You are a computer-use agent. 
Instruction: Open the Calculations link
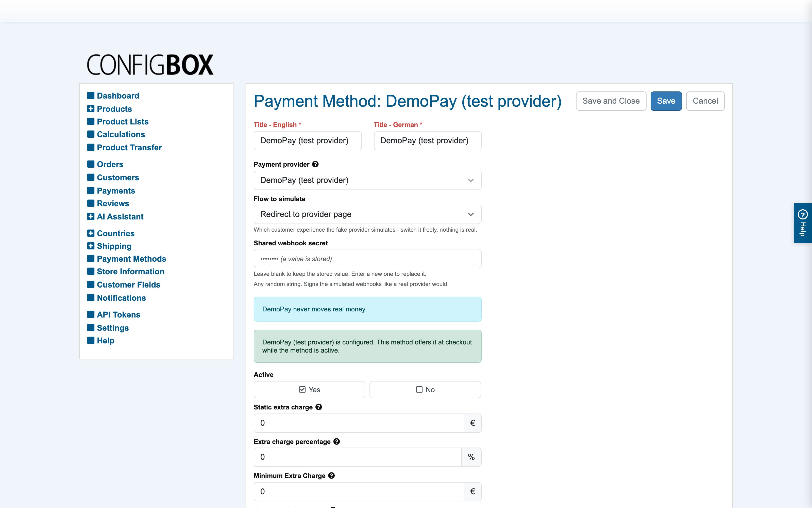[121, 134]
